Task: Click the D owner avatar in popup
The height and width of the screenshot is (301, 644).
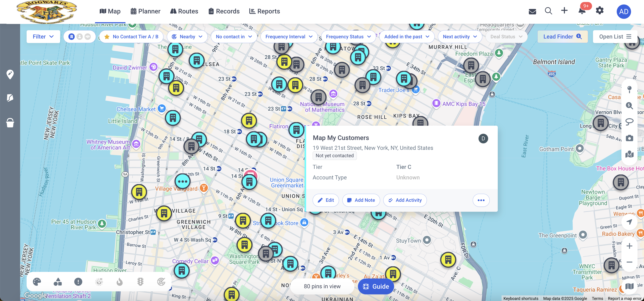Action: tap(483, 138)
